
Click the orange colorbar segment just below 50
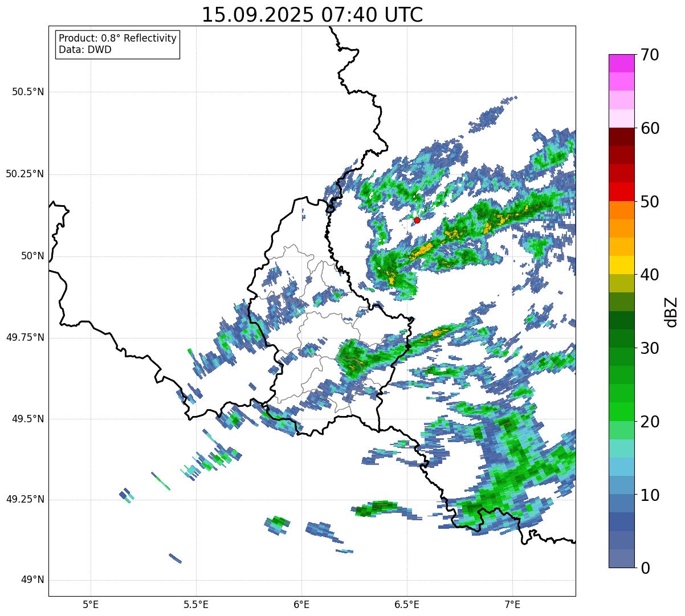(621, 210)
